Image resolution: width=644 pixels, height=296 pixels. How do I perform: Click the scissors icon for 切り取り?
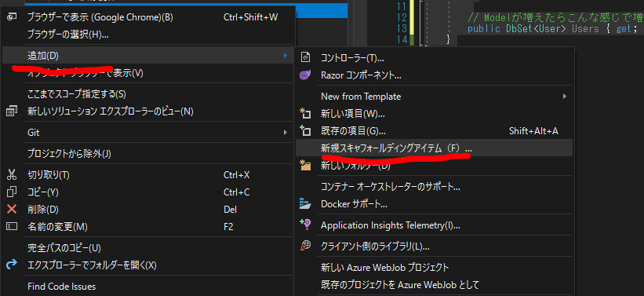pos(12,175)
